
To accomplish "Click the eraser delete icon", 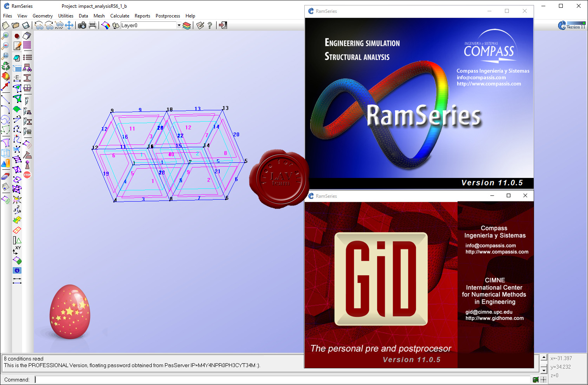I will tap(5, 176).
